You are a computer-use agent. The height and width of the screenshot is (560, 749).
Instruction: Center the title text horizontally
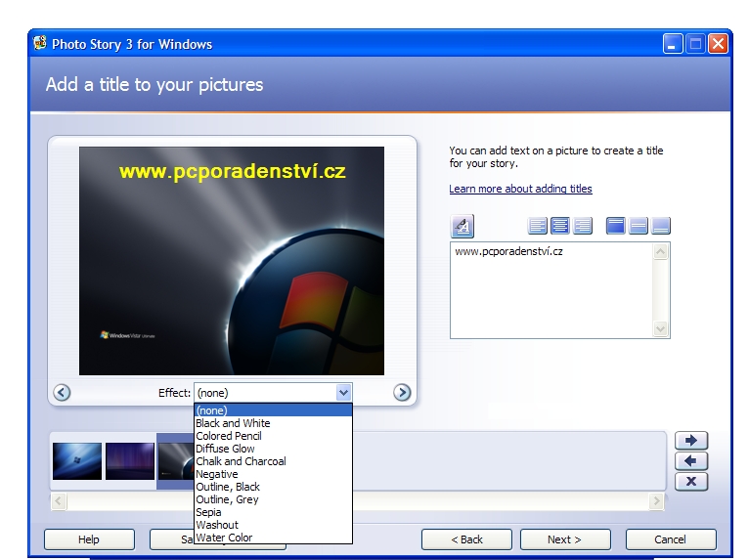click(560, 226)
